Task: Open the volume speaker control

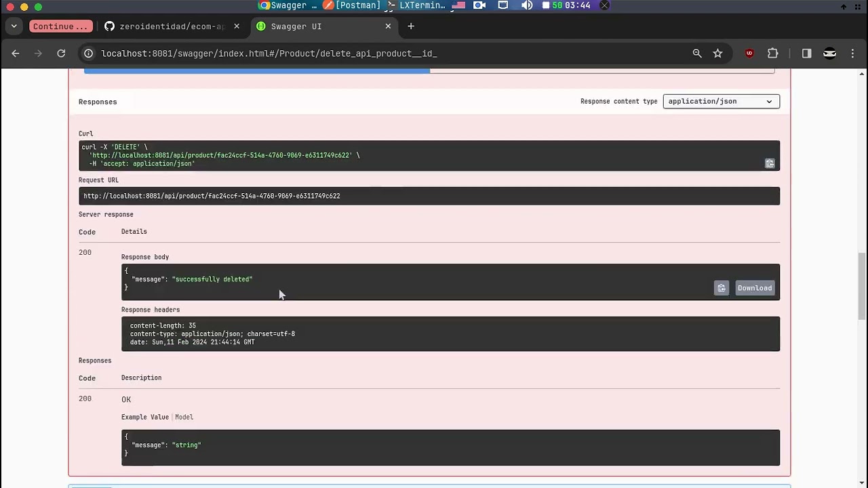Action: coord(527,5)
